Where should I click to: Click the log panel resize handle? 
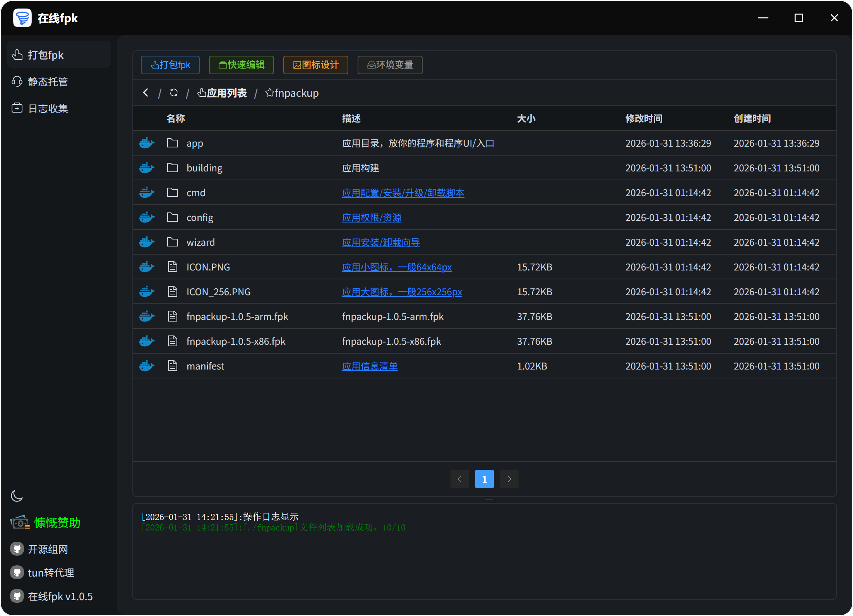click(489, 500)
